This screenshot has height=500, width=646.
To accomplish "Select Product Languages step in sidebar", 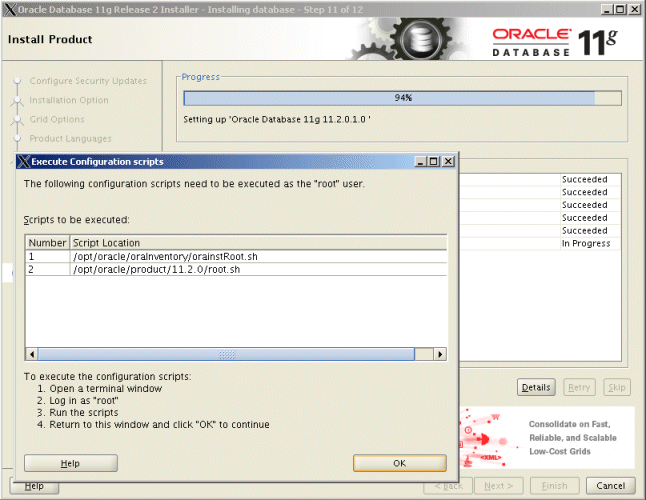I will coord(70,139).
